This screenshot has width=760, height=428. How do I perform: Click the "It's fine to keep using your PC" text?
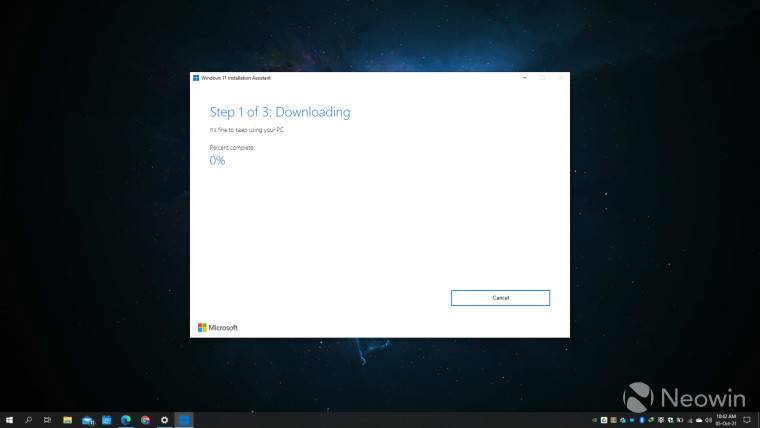[x=247, y=130]
